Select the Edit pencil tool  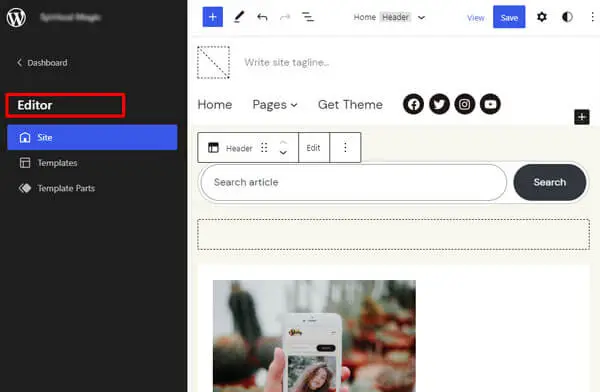[239, 17]
